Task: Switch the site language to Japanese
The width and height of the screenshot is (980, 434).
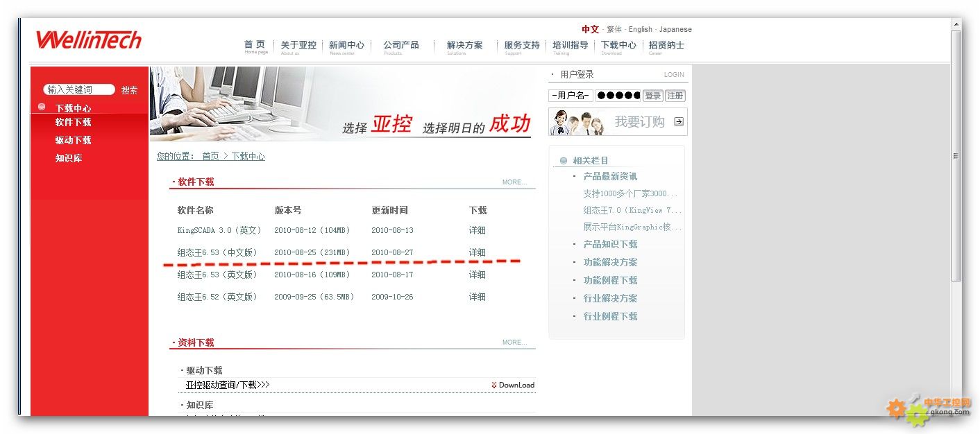Action: pos(675,29)
